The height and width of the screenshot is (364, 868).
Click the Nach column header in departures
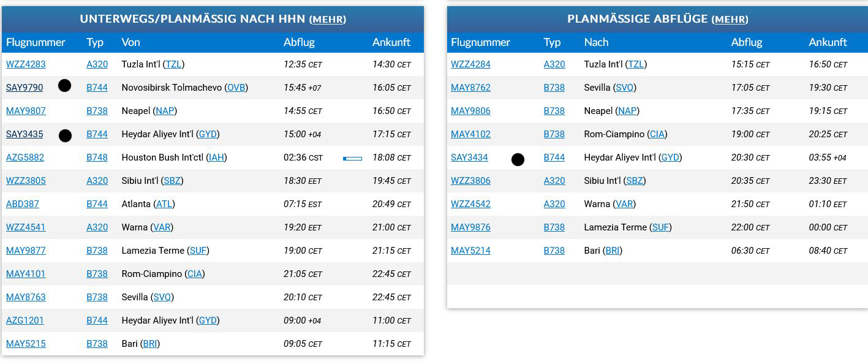coord(596,42)
